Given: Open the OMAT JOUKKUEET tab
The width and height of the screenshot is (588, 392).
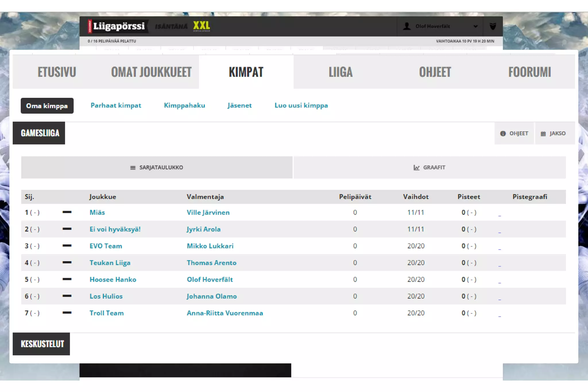Looking at the screenshot, I should (x=151, y=72).
